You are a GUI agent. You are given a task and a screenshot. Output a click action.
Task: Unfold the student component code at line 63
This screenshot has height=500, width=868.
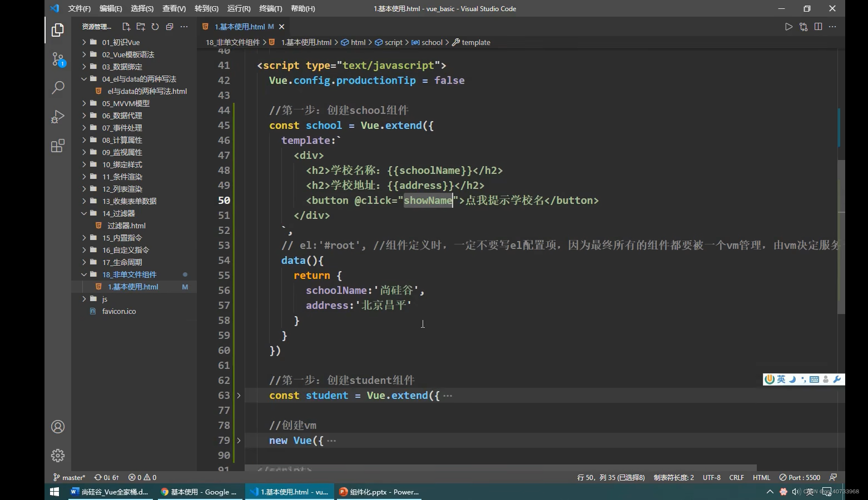(239, 396)
